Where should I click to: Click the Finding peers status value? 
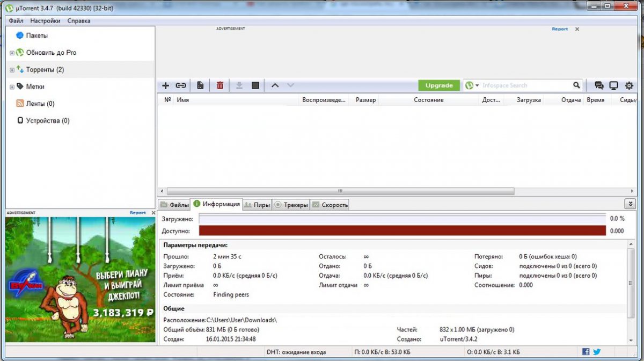click(231, 294)
